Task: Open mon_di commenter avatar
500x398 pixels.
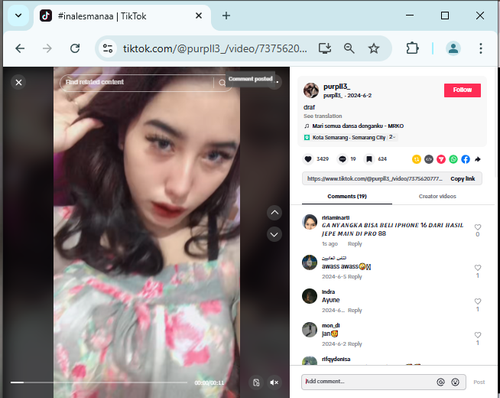Action: click(309, 330)
